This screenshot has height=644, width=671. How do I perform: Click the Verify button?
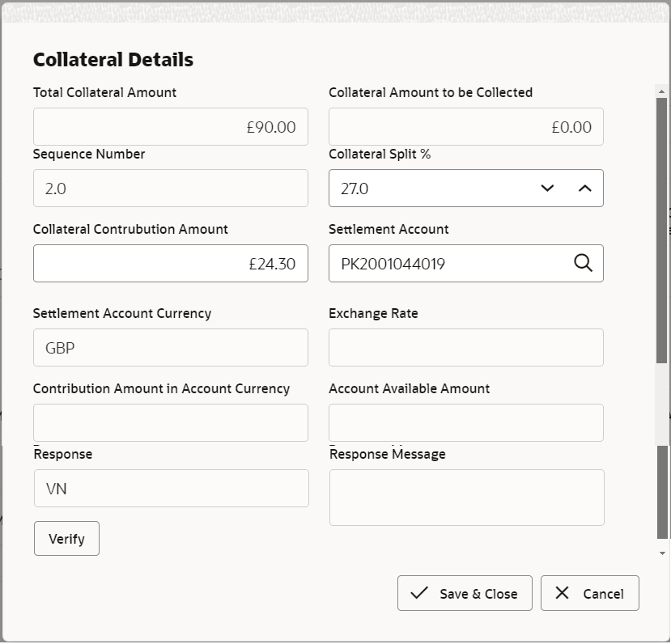66,538
